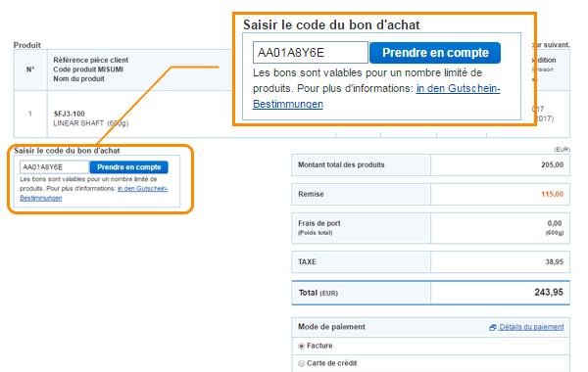Screen dimensions: 588x372
Task: Click the Montant total des produits value 205,00
Action: (x=552, y=164)
